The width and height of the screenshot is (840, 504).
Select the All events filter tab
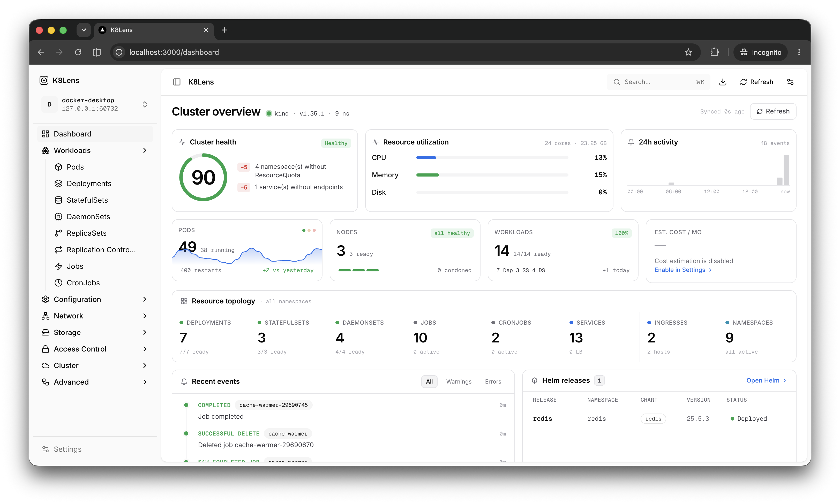pos(429,381)
